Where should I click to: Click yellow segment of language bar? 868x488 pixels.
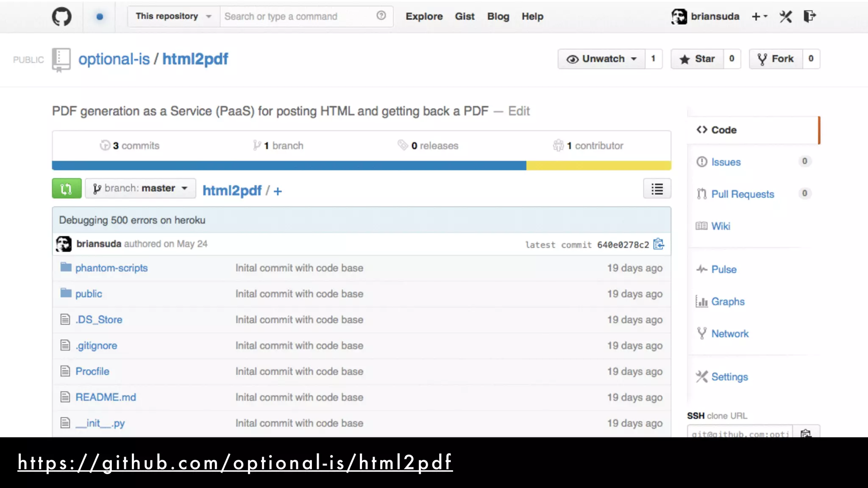599,165
